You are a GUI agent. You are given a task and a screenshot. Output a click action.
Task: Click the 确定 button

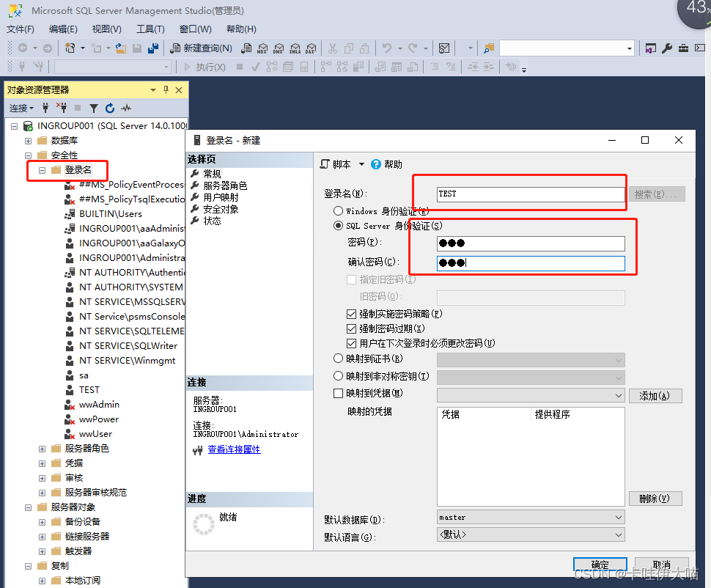pos(600,565)
